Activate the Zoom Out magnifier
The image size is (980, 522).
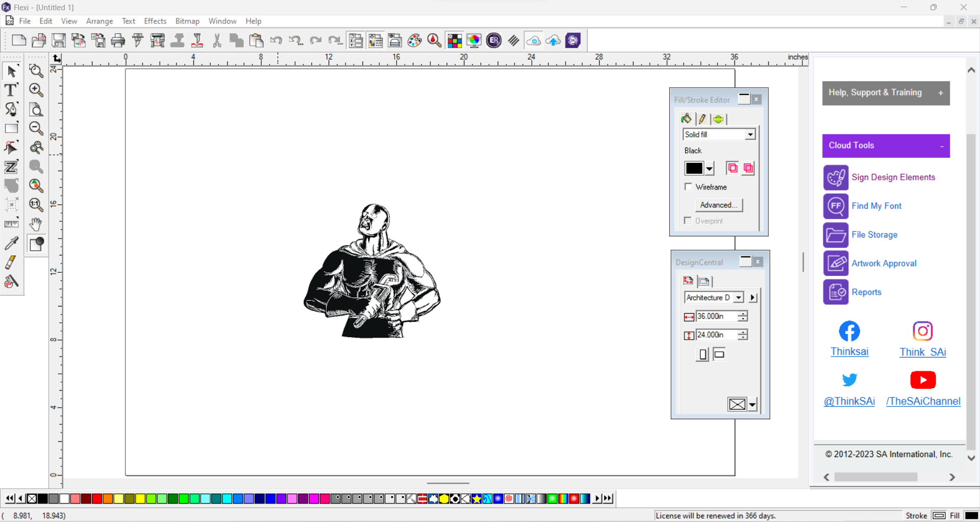(x=36, y=128)
